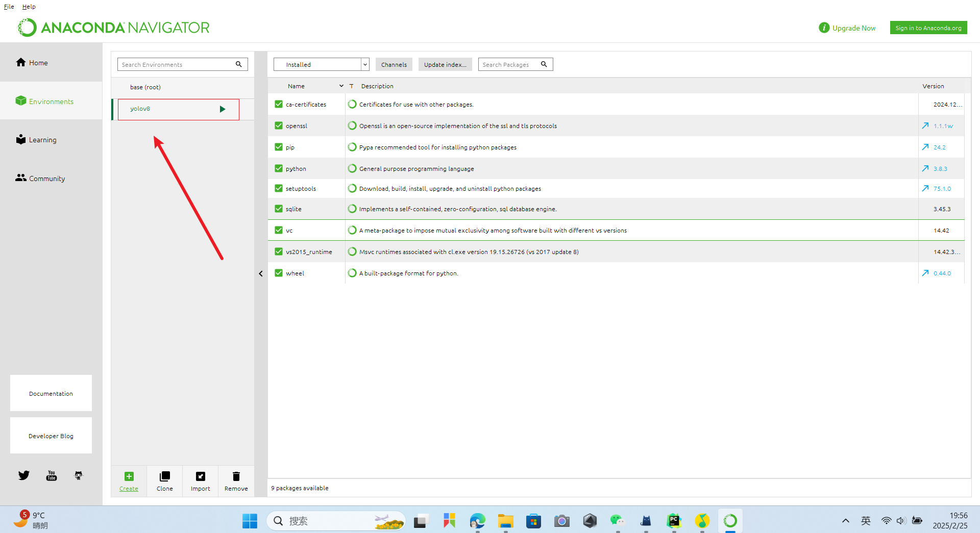980x533 pixels.
Task: Click the Description column header
Action: point(377,86)
